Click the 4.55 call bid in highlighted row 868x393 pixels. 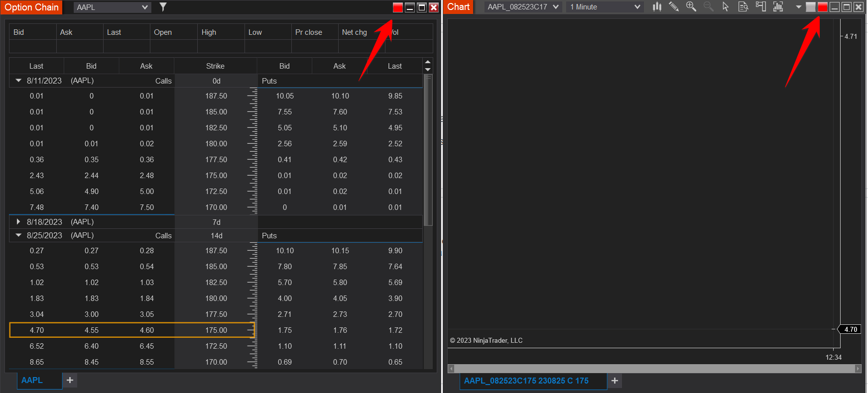(x=92, y=330)
